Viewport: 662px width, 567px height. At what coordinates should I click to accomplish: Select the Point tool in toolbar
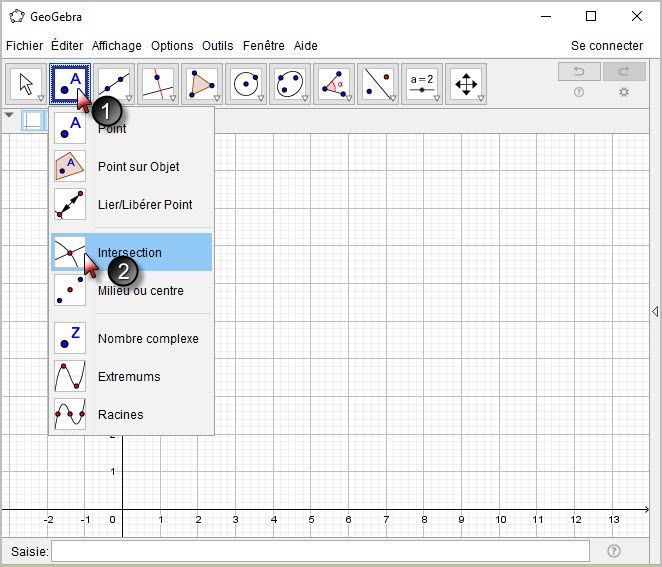coord(70,84)
